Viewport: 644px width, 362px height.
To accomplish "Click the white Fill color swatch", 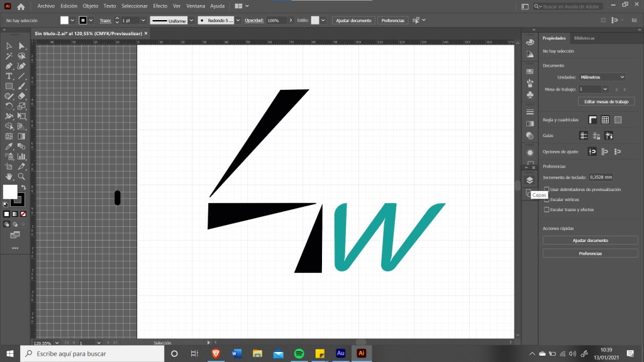I will pos(10,192).
